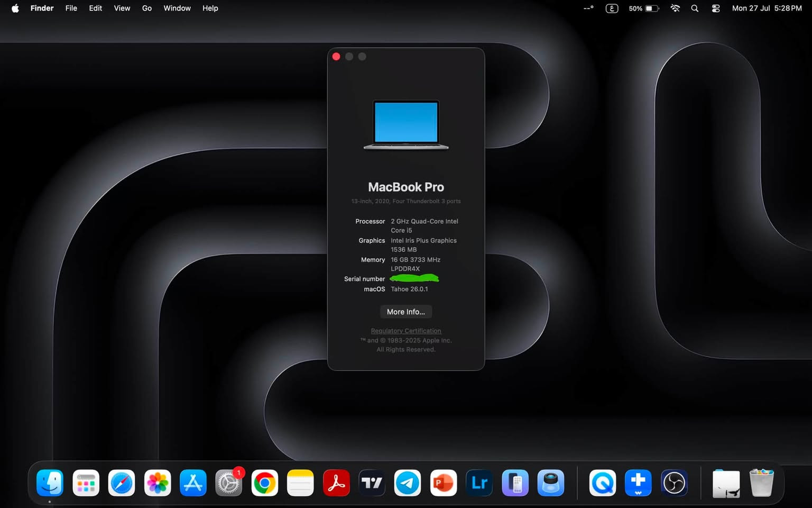Open the View menu
Viewport: 812px width, 508px height.
tap(122, 8)
